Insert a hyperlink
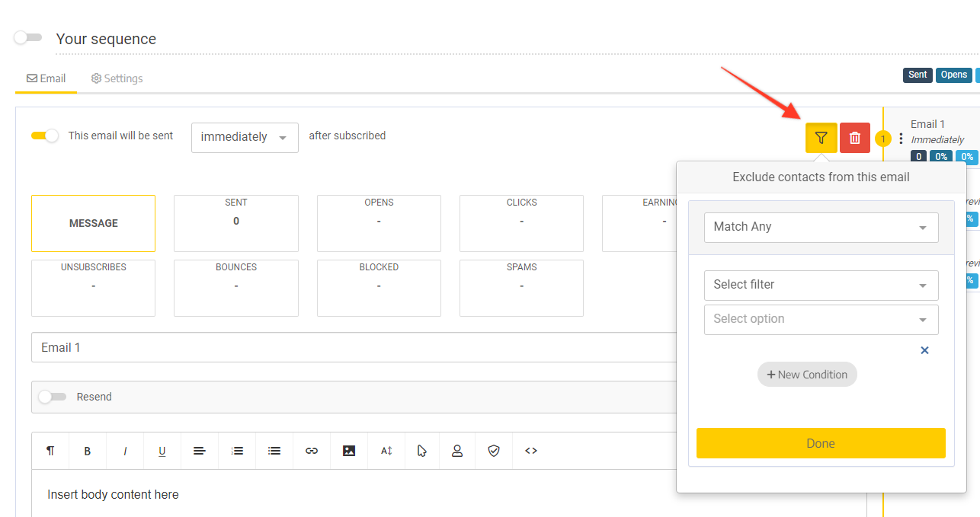Image resolution: width=980 pixels, height=517 pixels. coord(312,451)
